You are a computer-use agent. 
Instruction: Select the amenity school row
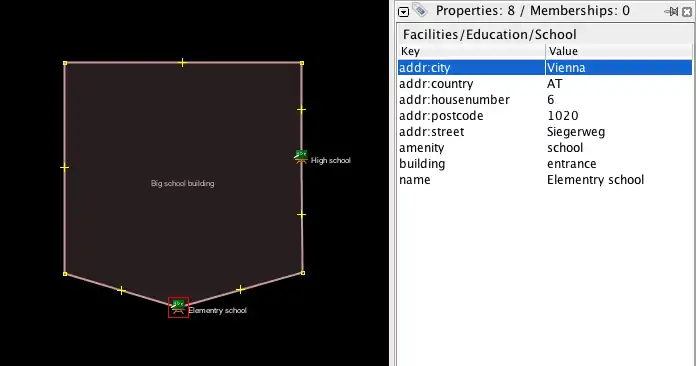tap(545, 147)
